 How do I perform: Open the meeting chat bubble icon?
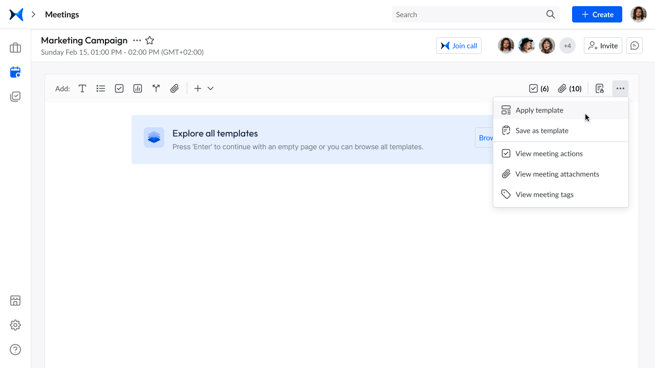pyautogui.click(x=635, y=46)
